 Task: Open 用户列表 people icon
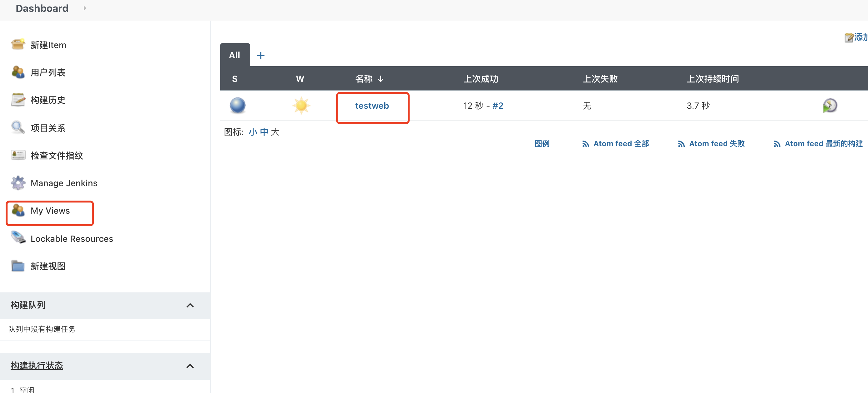tap(18, 72)
